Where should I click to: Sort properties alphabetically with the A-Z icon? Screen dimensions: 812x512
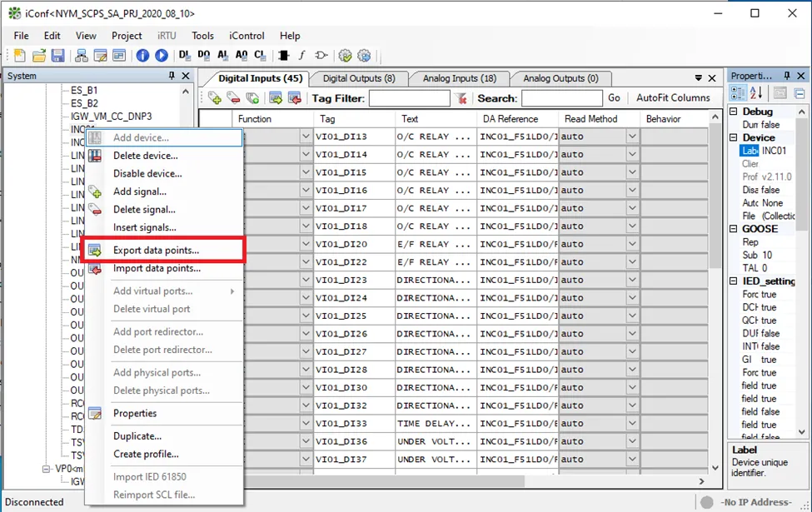pos(756,93)
